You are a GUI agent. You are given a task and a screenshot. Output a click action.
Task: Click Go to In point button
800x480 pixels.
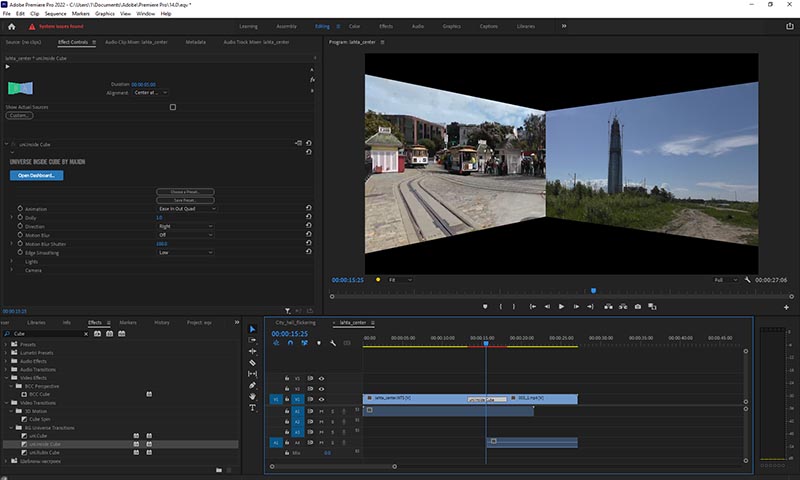click(x=533, y=307)
